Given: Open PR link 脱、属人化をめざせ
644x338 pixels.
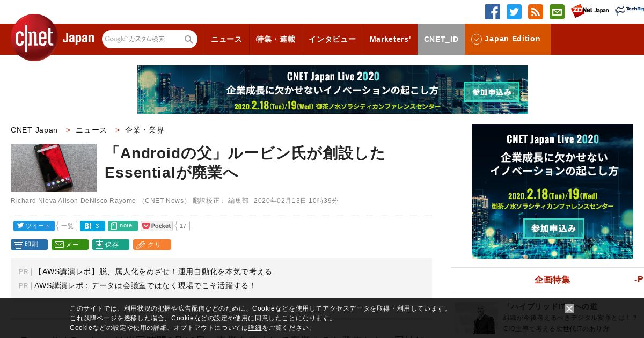Looking at the screenshot, I should [153, 271].
